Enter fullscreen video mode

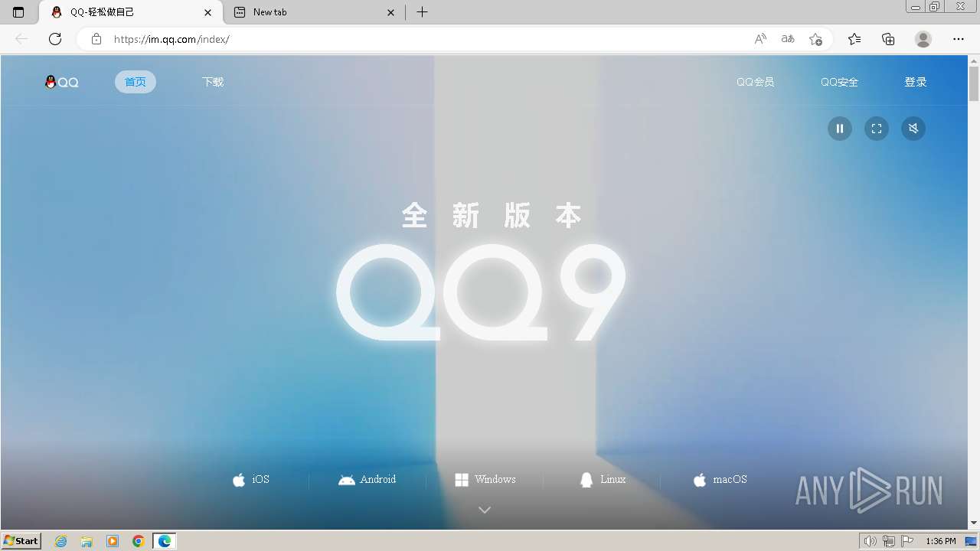point(877,129)
